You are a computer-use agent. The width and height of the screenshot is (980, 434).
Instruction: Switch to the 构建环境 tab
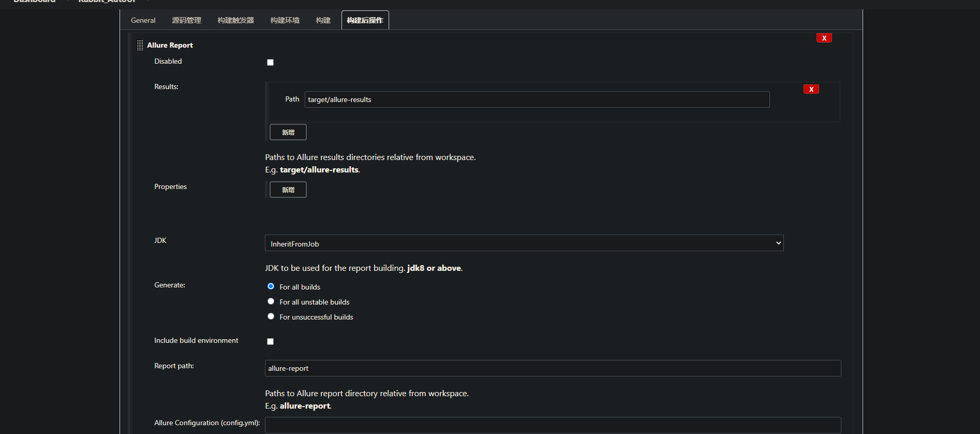285,20
